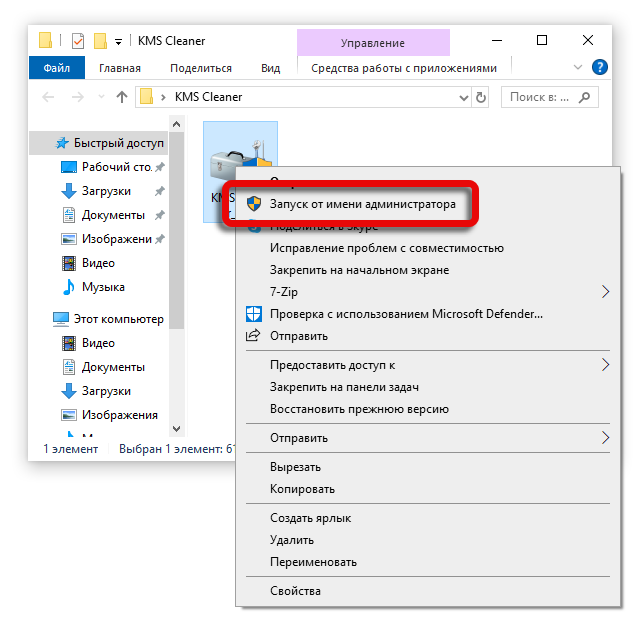The height and width of the screenshot is (618, 634).
Task: Click the Управление contextual tab
Action: [373, 43]
